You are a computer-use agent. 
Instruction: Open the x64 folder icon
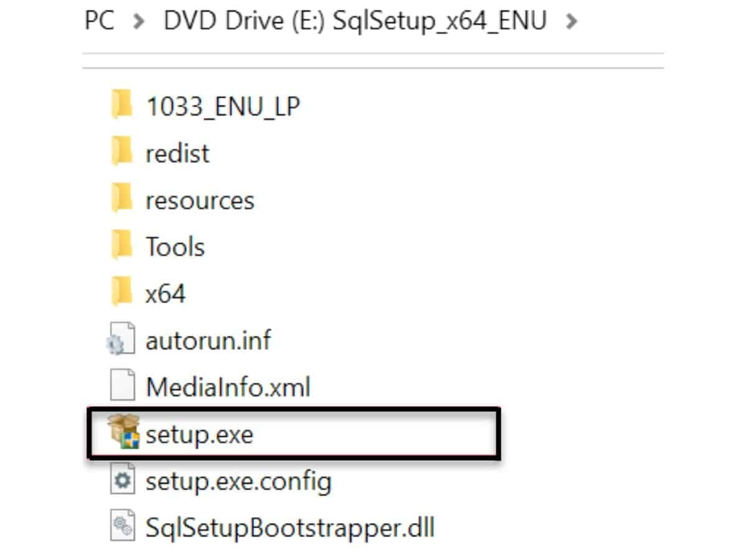pyautogui.click(x=122, y=292)
